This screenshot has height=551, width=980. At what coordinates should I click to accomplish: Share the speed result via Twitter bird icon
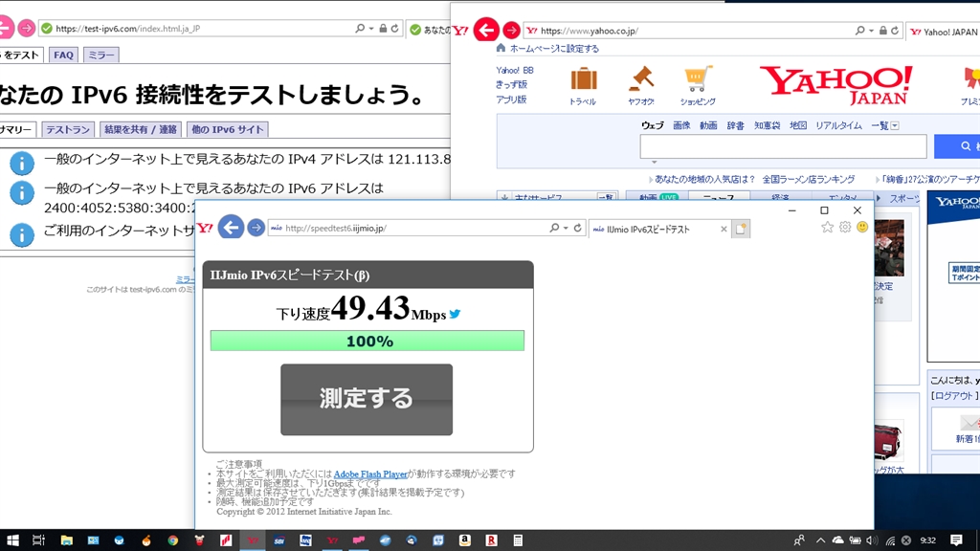tap(455, 314)
